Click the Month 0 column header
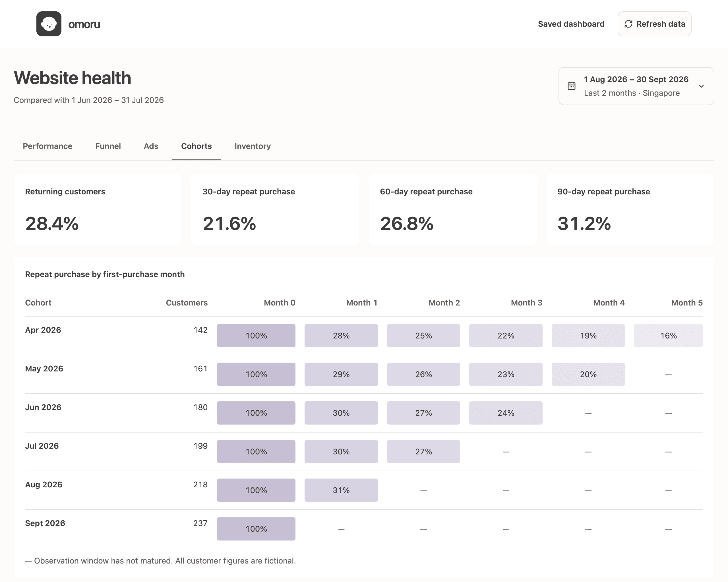Screen dimensions: 728x582 280,303
